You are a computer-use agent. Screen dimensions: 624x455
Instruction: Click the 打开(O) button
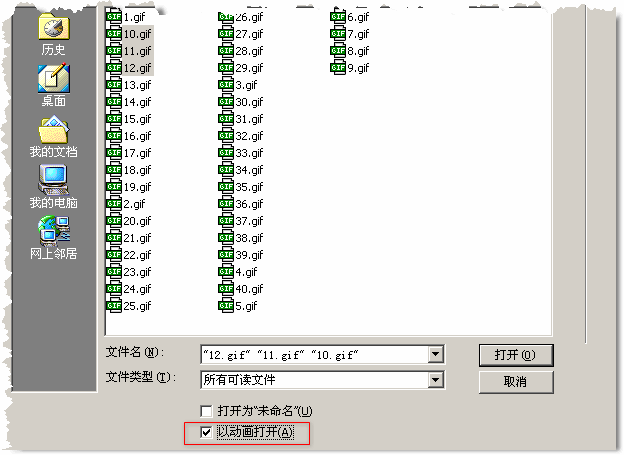[x=516, y=355]
